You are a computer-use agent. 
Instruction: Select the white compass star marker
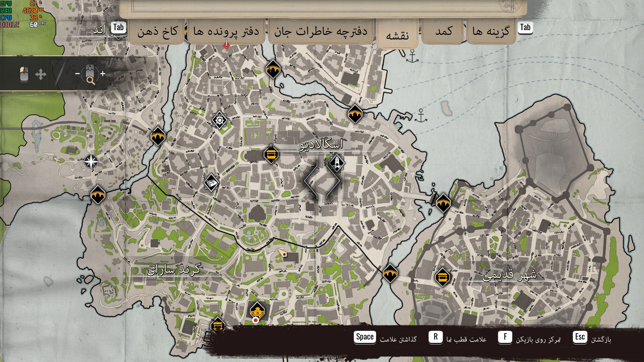tap(91, 162)
